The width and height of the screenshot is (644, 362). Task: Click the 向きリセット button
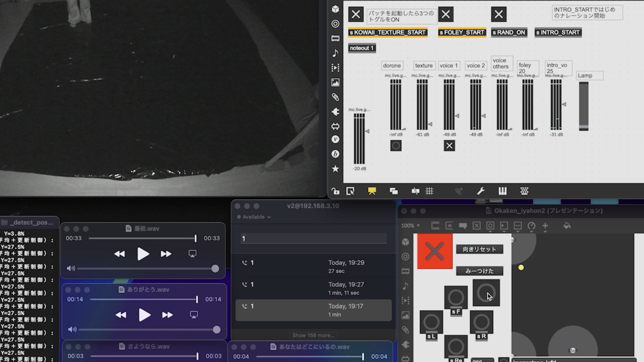point(479,249)
